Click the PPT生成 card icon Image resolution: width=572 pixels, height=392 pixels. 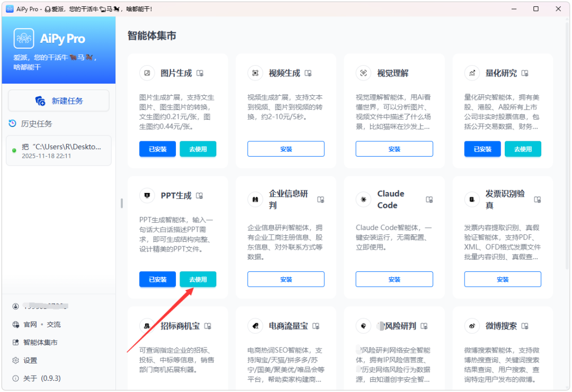click(x=147, y=196)
